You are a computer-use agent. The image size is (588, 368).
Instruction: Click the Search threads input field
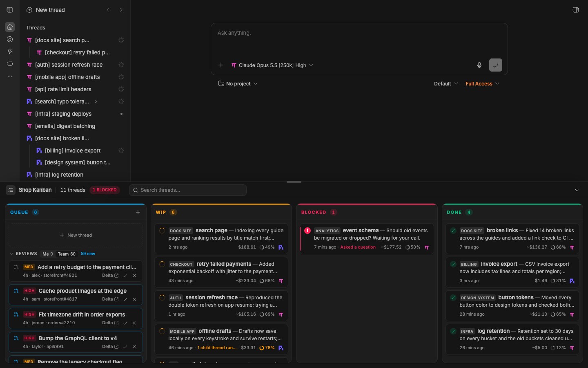[x=188, y=190]
